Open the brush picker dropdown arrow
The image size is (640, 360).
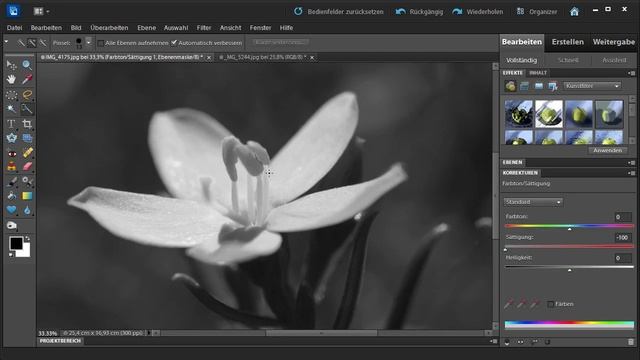coord(88,42)
